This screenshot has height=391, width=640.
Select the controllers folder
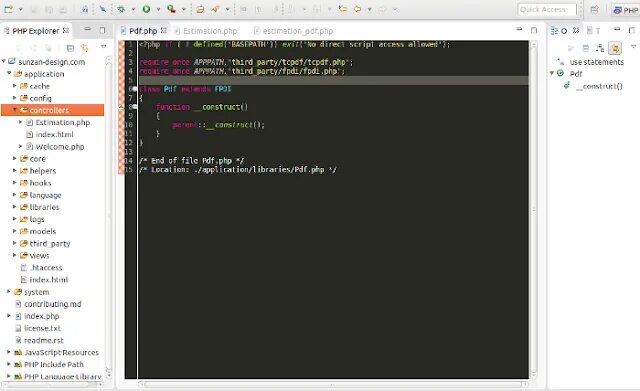point(52,110)
